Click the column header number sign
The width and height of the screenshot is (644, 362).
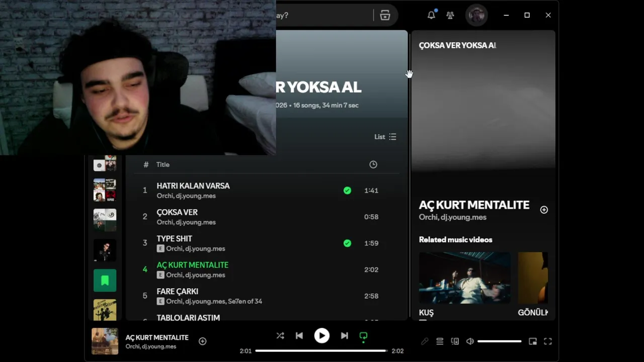(146, 164)
